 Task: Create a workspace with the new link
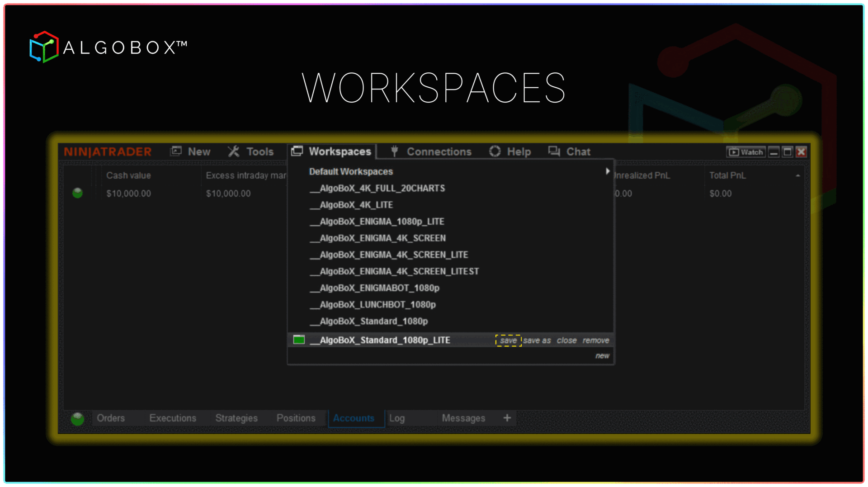[602, 356]
